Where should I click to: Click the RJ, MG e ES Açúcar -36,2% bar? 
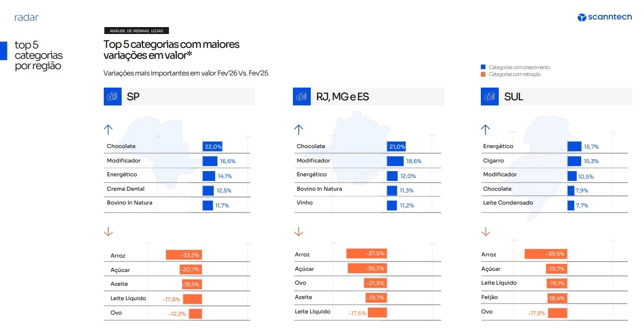tap(366, 269)
